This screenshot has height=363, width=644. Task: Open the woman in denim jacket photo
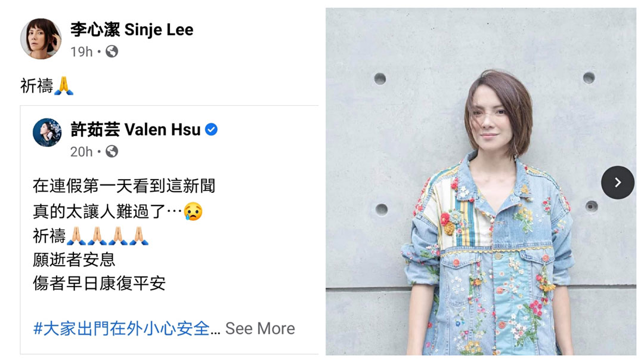pyautogui.click(x=481, y=181)
